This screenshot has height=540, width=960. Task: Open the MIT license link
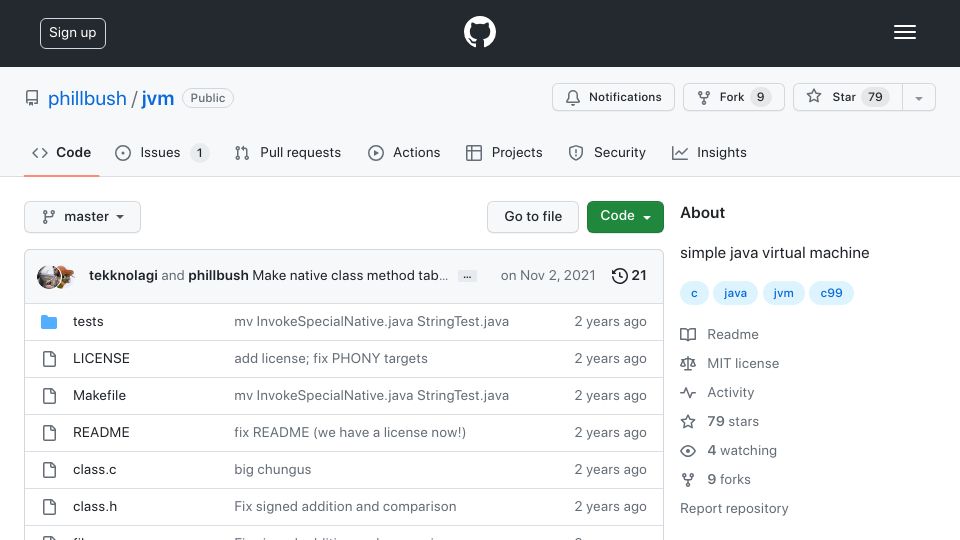coord(743,363)
